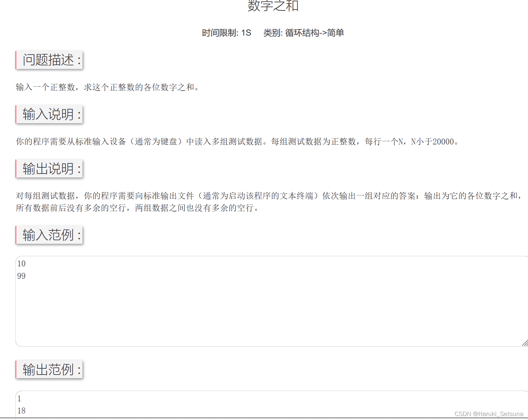
Task: Click the 输入范例 section header
Action: [49, 235]
